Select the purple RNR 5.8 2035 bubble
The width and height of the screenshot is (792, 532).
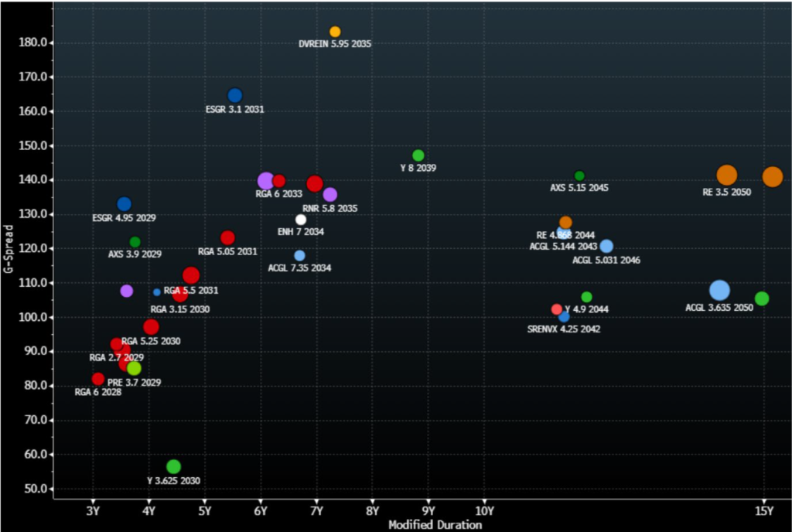pyautogui.click(x=329, y=195)
